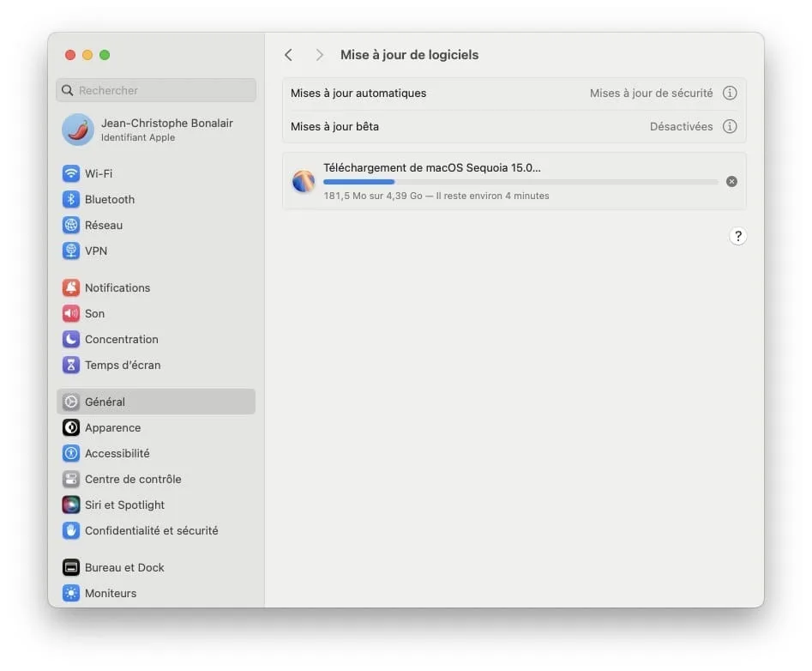Image resolution: width=812 pixels, height=671 pixels.
Task: Open Wi-Fi settings from the sidebar
Action: point(94,173)
